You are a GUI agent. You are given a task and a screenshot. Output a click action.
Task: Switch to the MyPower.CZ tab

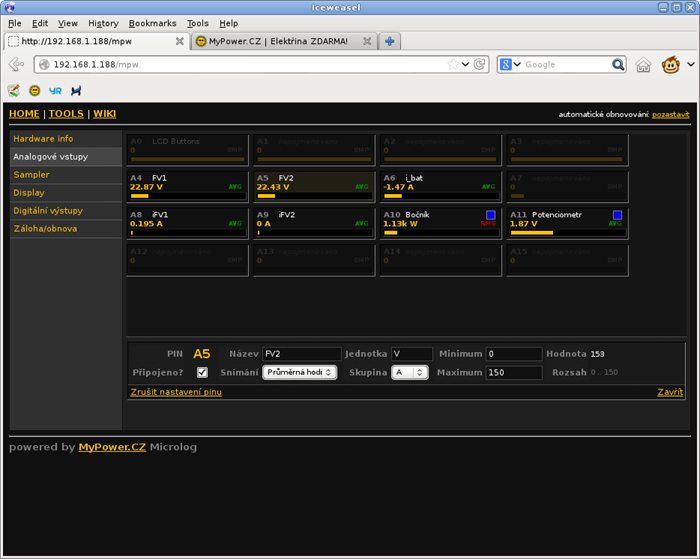277,41
